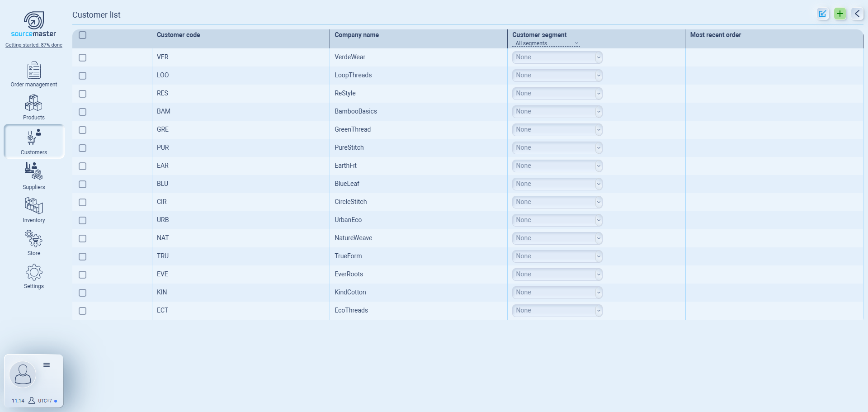868x412 pixels.
Task: Click customer code LOO
Action: click(x=163, y=75)
